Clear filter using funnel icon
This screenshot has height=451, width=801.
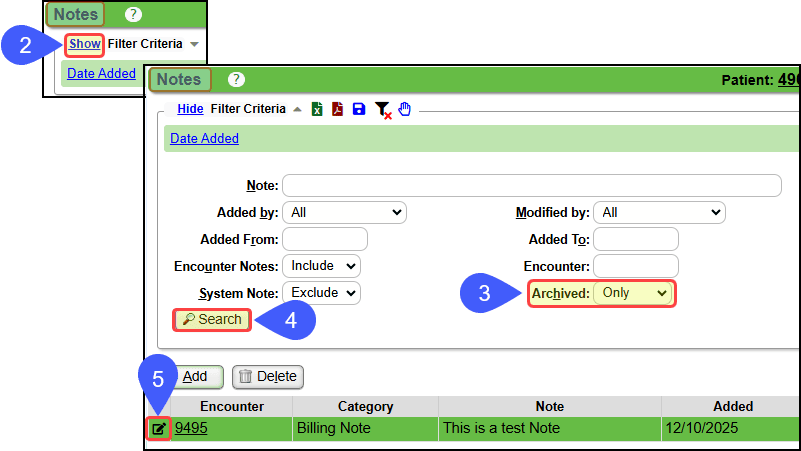[382, 110]
